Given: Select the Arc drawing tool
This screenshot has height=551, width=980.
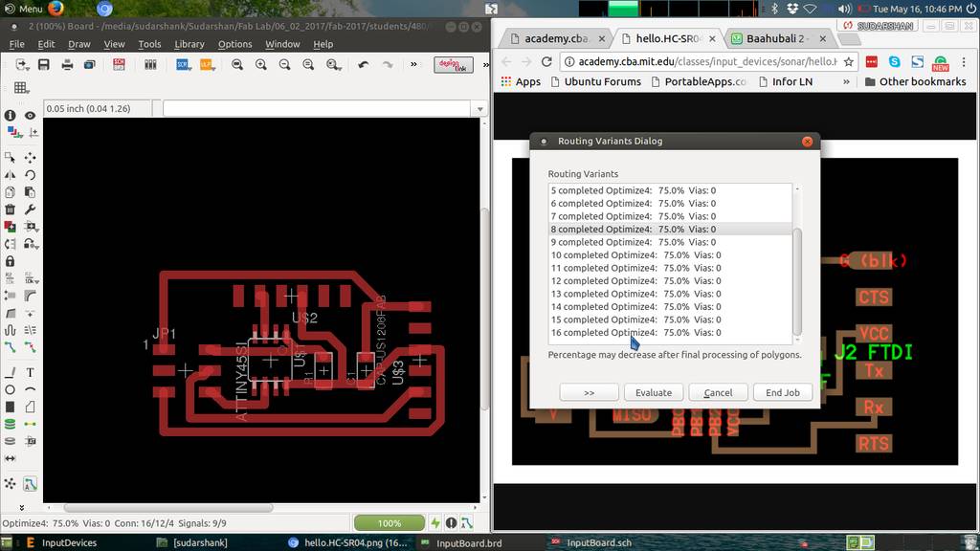Looking at the screenshot, I should (x=30, y=390).
